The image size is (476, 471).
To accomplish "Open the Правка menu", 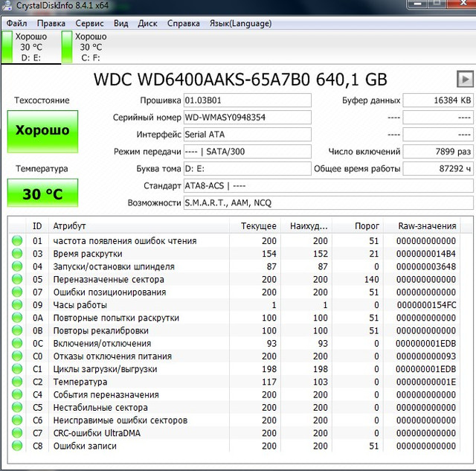I will (51, 23).
